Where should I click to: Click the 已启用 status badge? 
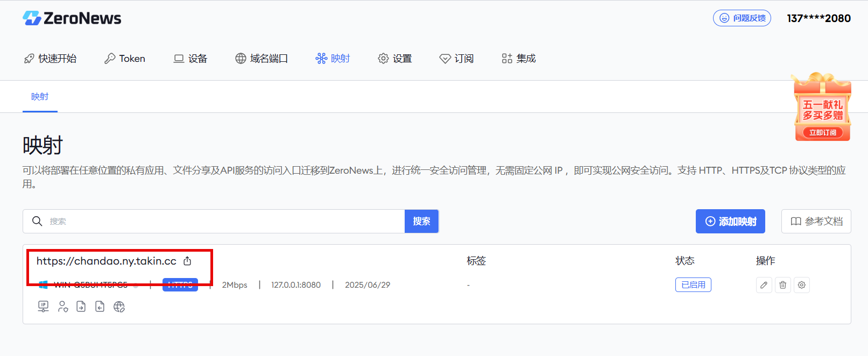pyautogui.click(x=693, y=285)
